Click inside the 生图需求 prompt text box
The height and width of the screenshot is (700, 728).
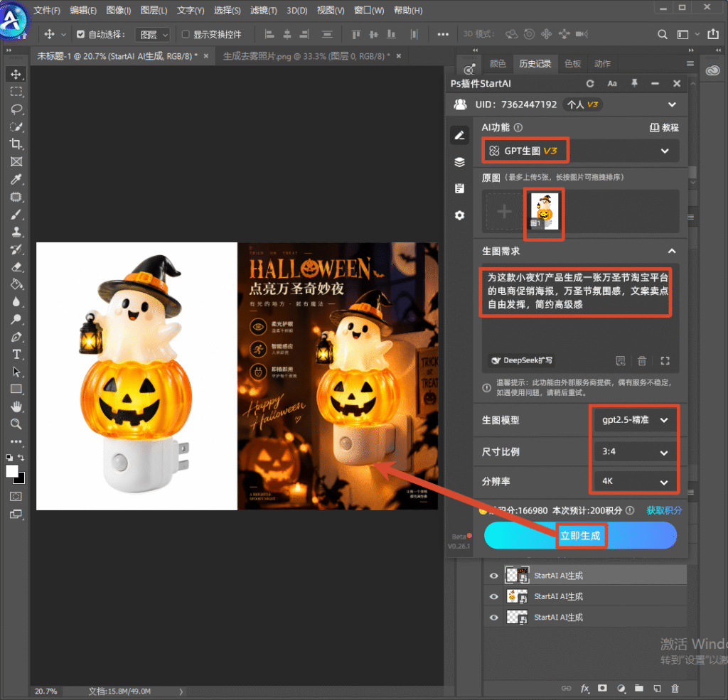tap(580, 318)
